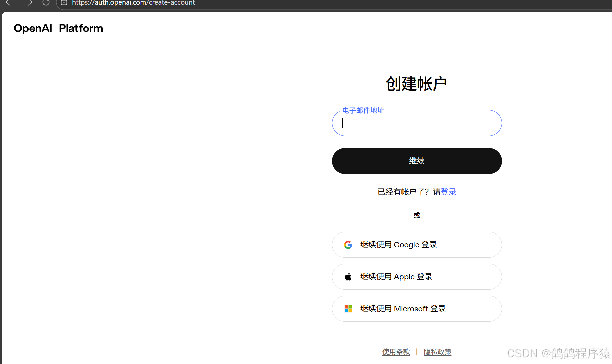Continue with Apple login button

point(417,277)
